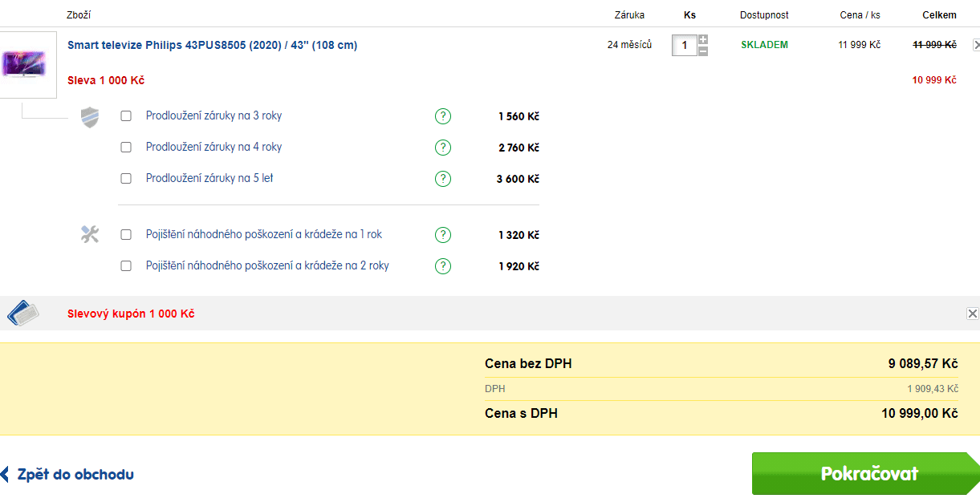Open the Philips 43PUS8505 product link
Image resolution: width=980 pixels, height=498 pixels.
[x=213, y=45]
